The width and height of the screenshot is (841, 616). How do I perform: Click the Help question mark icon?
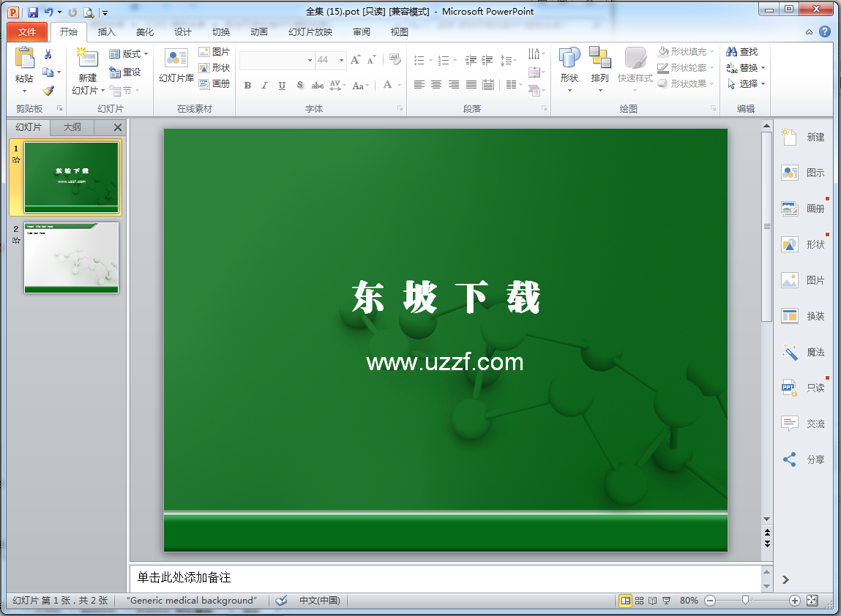point(825,31)
